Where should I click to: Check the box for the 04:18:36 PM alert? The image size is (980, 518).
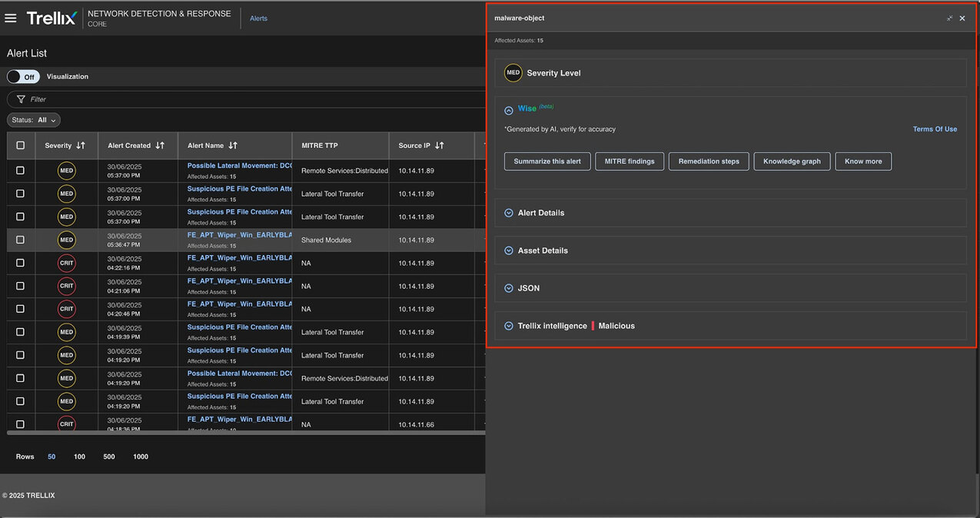pyautogui.click(x=20, y=424)
